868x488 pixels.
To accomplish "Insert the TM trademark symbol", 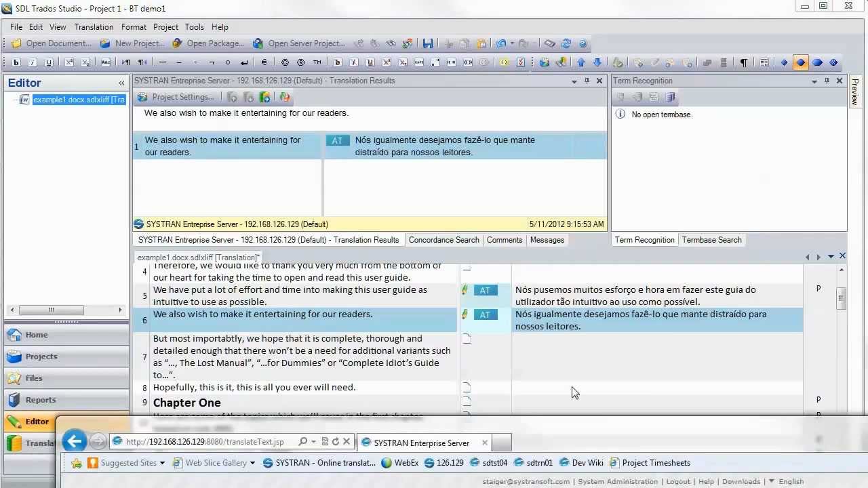I will pyautogui.click(x=317, y=62).
